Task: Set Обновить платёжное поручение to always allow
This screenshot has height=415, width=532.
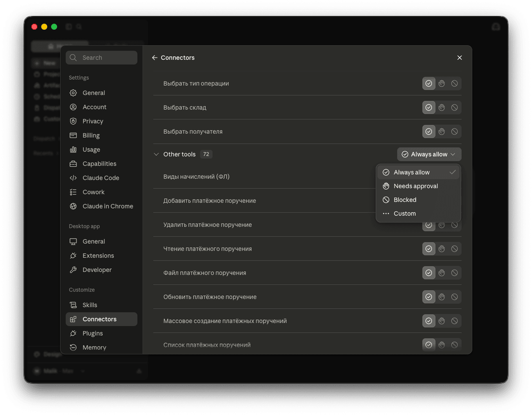Action: point(429,297)
